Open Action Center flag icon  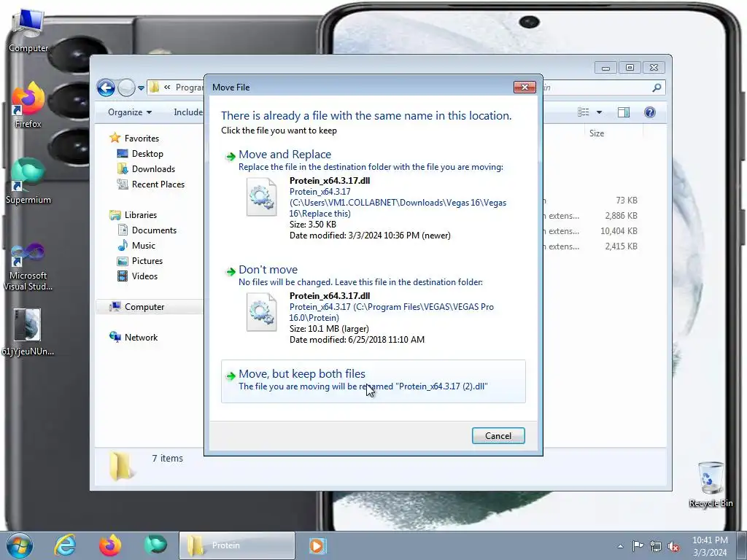638,546
